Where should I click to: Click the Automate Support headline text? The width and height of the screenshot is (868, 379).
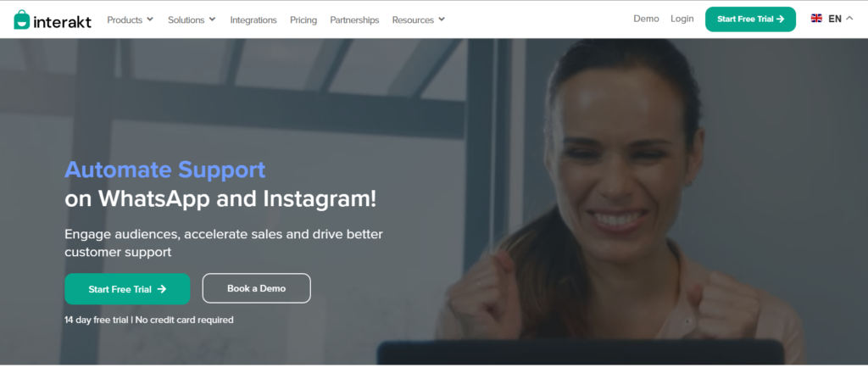point(165,170)
